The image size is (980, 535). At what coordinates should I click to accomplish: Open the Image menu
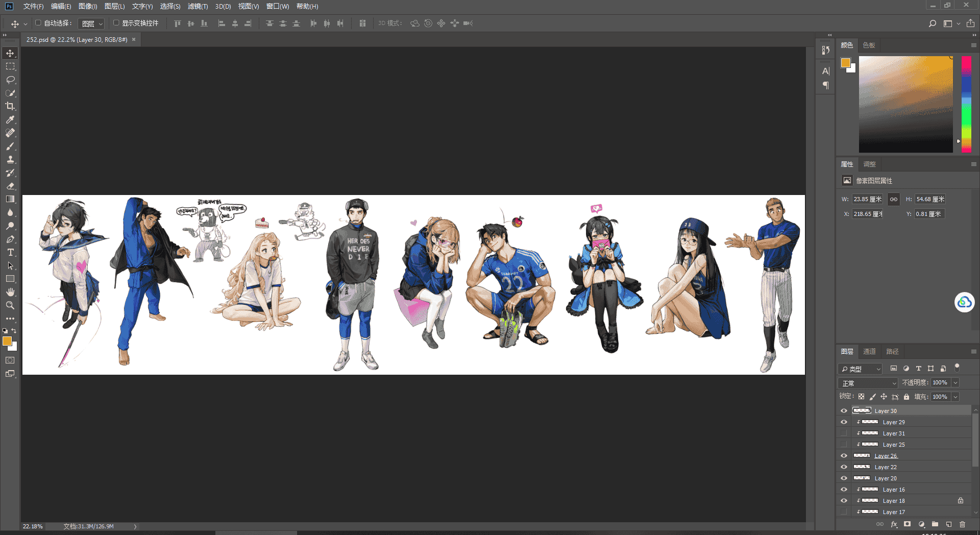[x=88, y=6]
